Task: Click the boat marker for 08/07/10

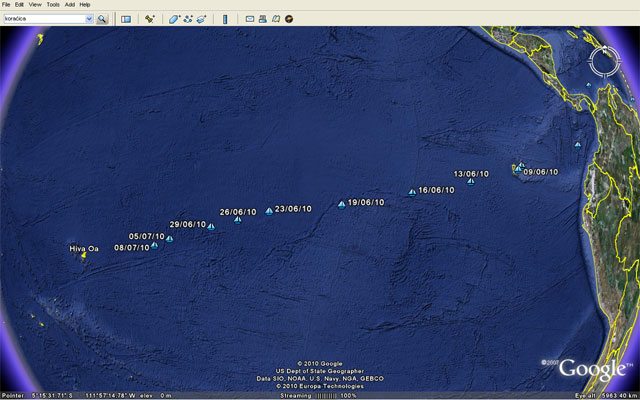Action: click(154, 246)
